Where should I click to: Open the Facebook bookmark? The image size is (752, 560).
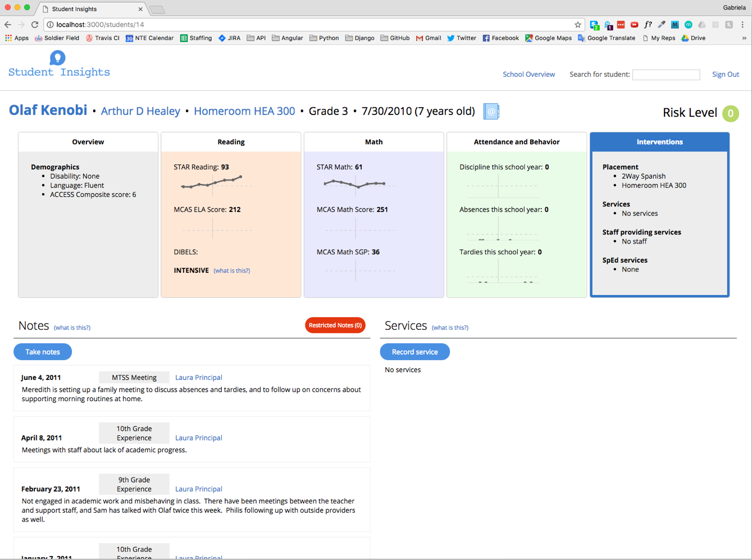(500, 38)
